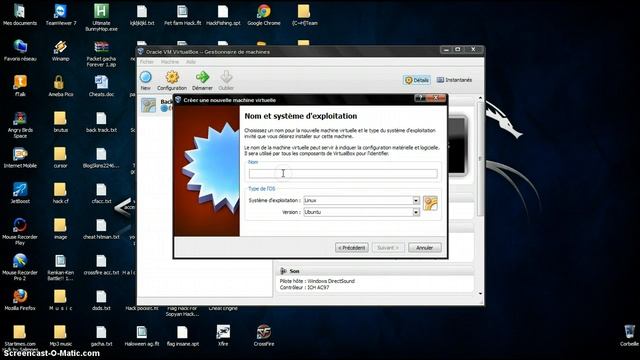Screen dimensions: 640x360
Task: Open Ameba Pico desktop icon
Action: (x=60, y=86)
